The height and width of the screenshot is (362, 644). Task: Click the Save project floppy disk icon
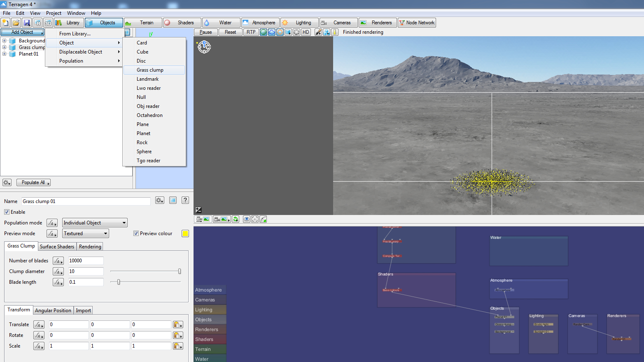click(x=27, y=23)
